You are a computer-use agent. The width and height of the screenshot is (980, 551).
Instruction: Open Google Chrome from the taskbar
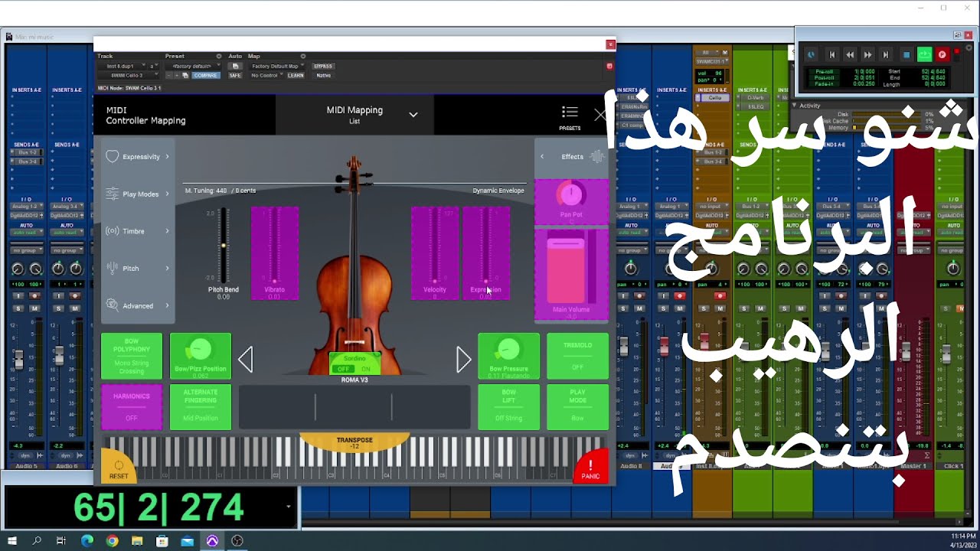pyautogui.click(x=112, y=541)
